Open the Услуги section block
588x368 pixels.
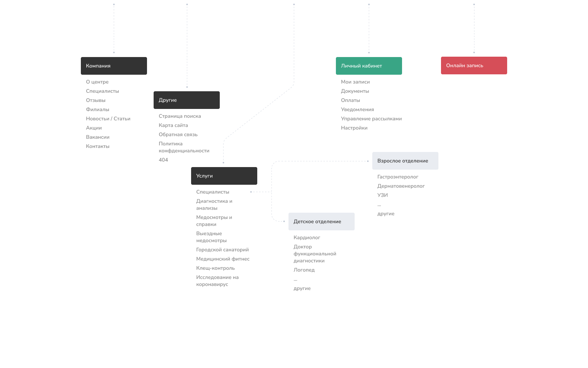pyautogui.click(x=224, y=176)
